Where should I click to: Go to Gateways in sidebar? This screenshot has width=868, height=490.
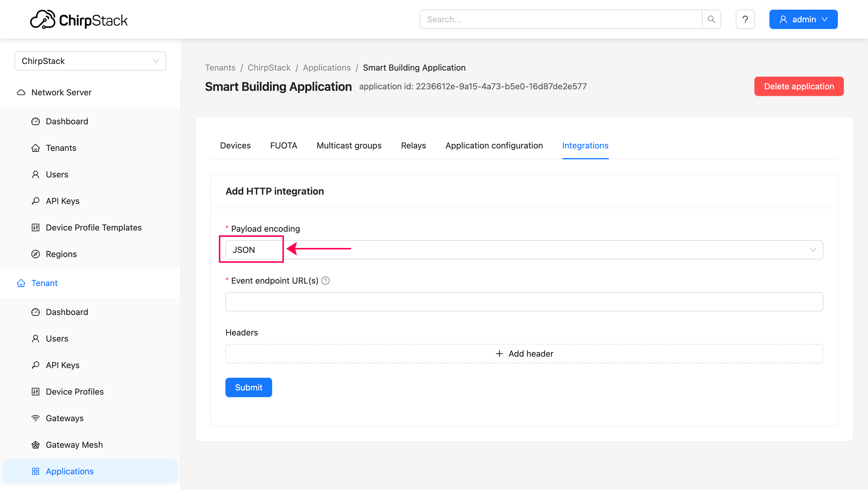pos(64,418)
